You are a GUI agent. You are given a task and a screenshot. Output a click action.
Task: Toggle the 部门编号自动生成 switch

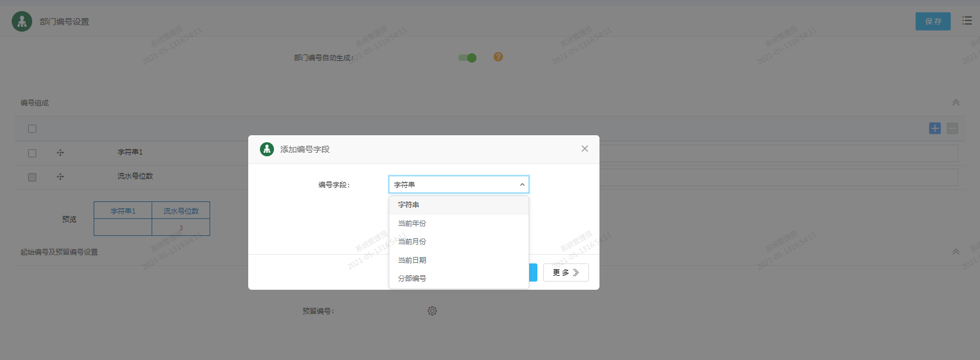point(467,57)
